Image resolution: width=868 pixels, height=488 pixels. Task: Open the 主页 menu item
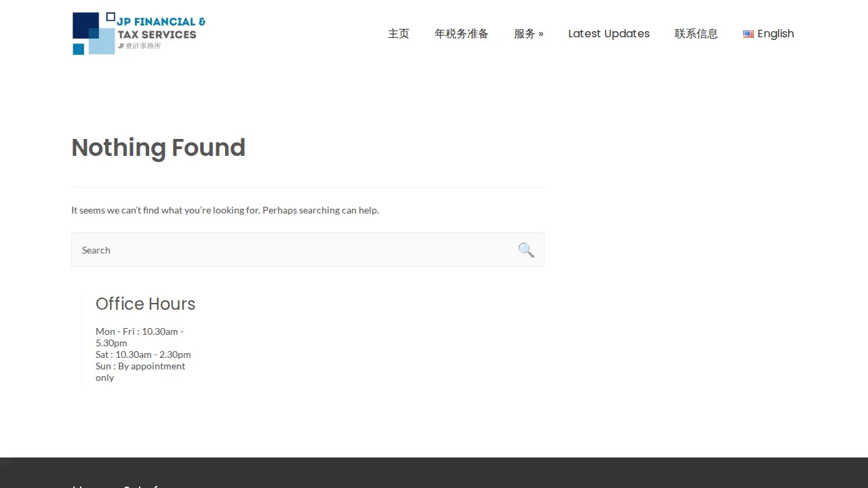click(399, 34)
